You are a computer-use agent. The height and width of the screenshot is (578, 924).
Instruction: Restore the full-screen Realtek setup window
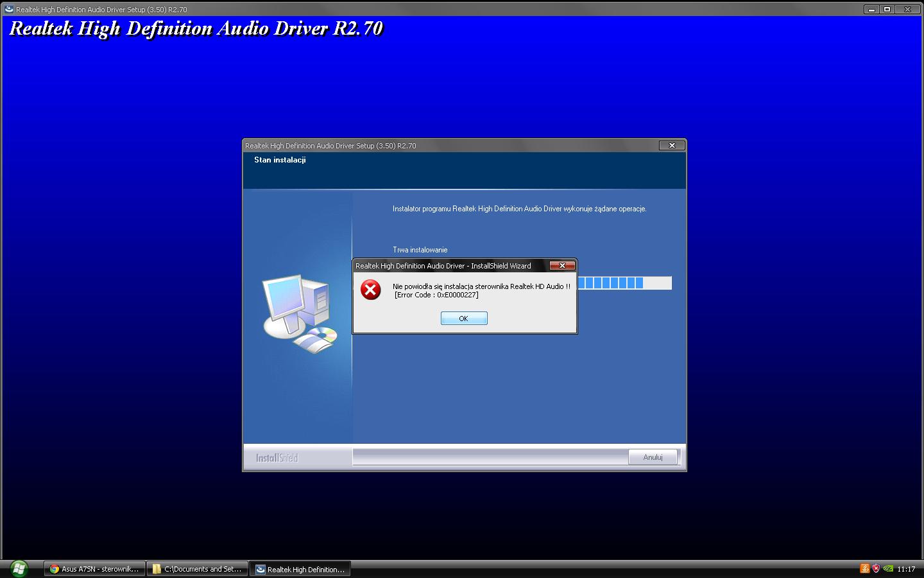887,9
